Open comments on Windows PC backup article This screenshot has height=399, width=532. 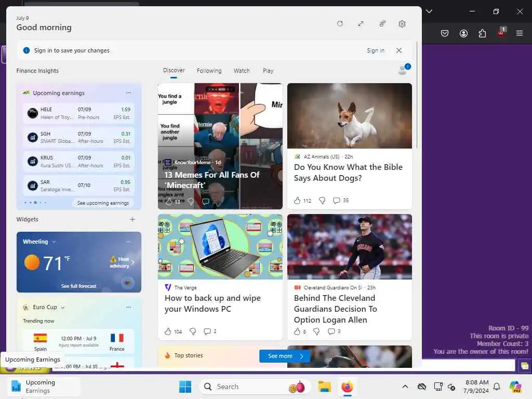[207, 331]
